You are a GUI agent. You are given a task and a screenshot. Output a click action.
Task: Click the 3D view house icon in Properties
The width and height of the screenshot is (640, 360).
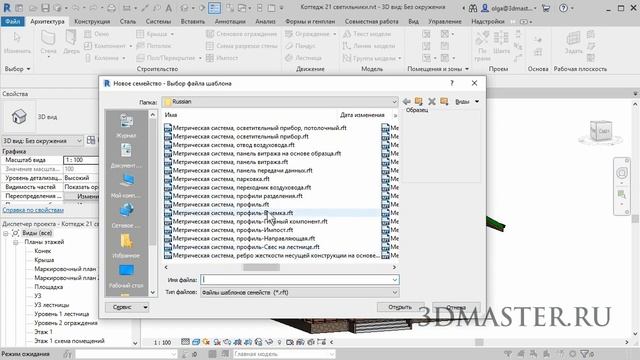coord(19,117)
